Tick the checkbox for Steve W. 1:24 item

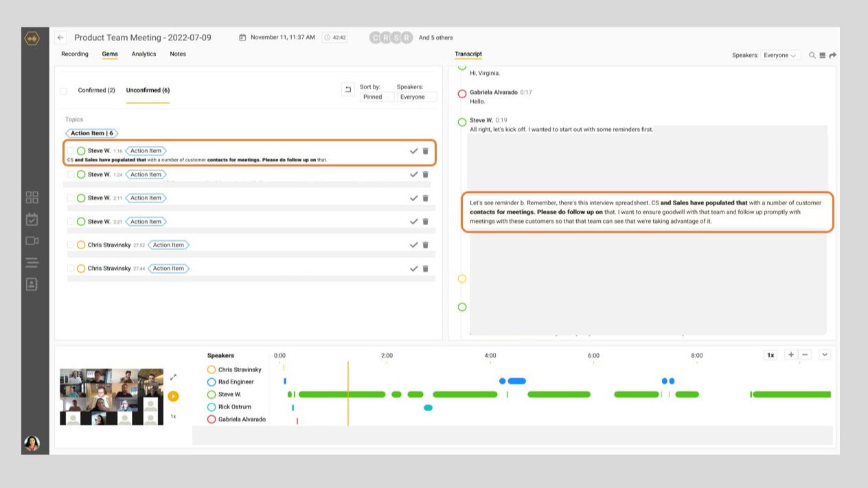coord(71,175)
